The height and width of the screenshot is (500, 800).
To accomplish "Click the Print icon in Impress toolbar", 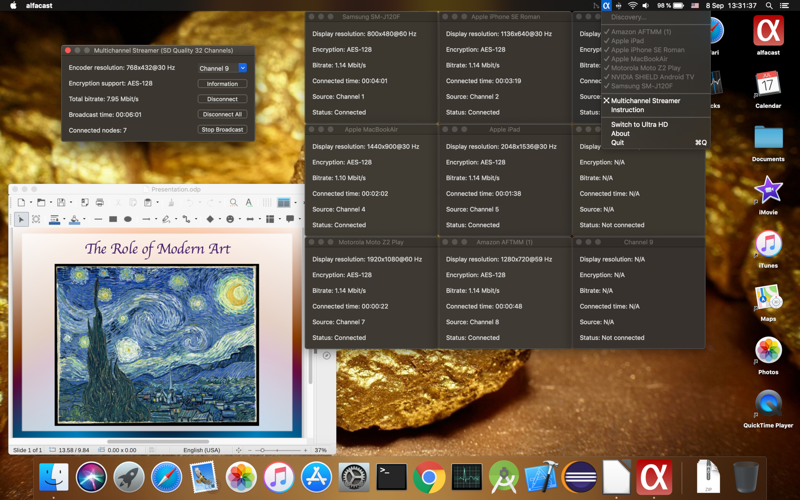I will 99,202.
